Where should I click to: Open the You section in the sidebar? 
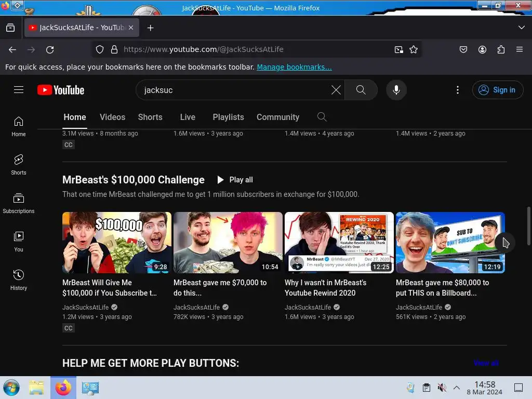pos(19,242)
